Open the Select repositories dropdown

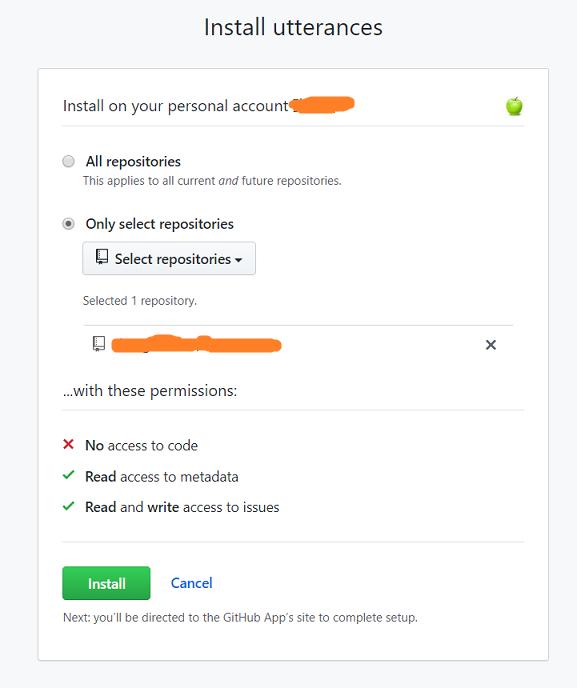pyautogui.click(x=169, y=258)
